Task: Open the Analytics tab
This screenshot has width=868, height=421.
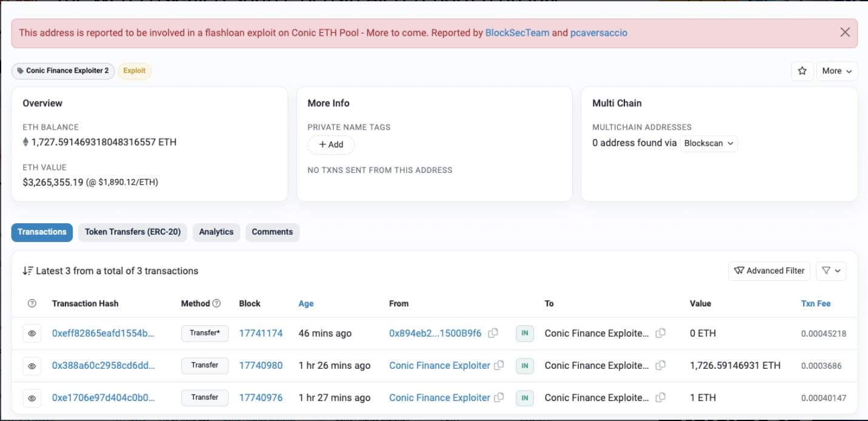Action: pos(216,232)
